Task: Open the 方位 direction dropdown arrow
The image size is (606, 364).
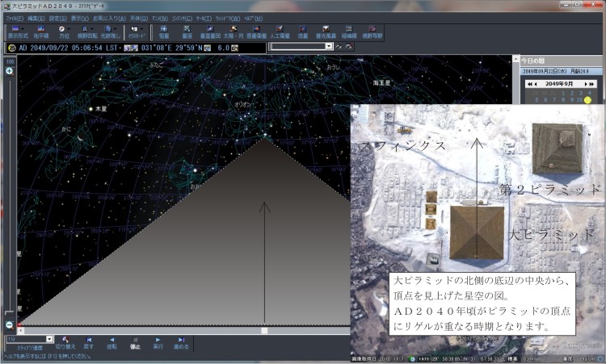Action: (69, 29)
